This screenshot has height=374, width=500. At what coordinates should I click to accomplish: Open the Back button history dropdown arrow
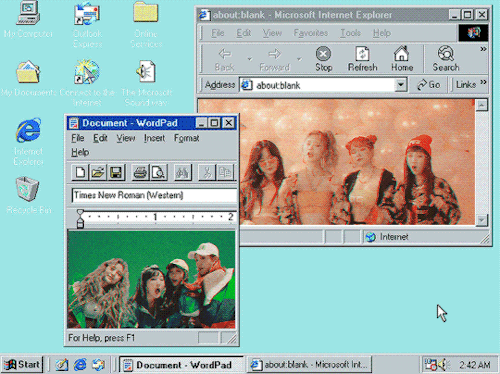click(249, 59)
